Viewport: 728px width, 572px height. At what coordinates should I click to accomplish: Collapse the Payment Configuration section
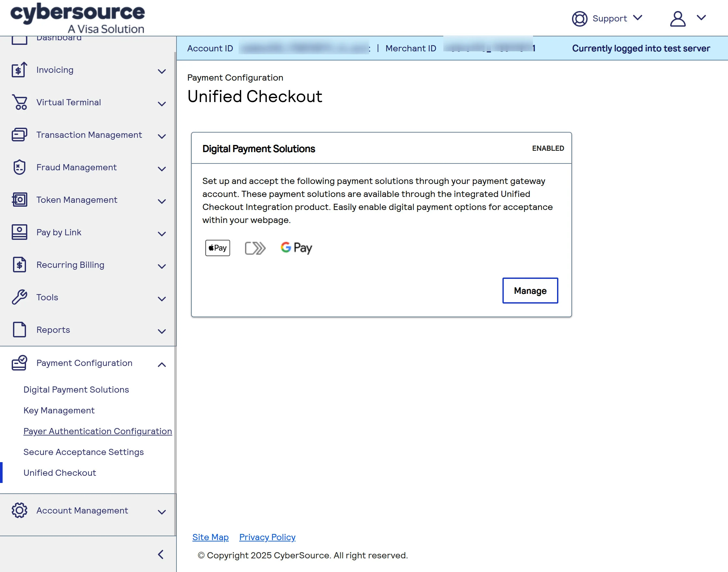(162, 364)
